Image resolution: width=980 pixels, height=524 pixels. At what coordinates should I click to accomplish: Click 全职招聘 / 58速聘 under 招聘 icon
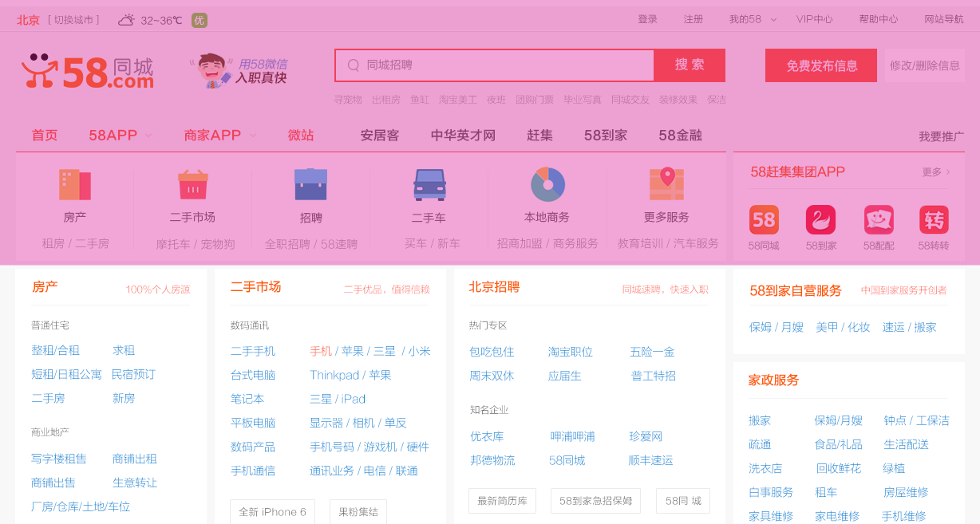tap(311, 244)
